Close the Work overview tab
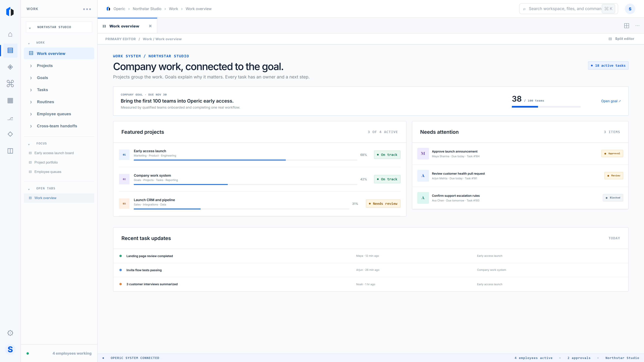644x362 pixels. [x=150, y=26]
